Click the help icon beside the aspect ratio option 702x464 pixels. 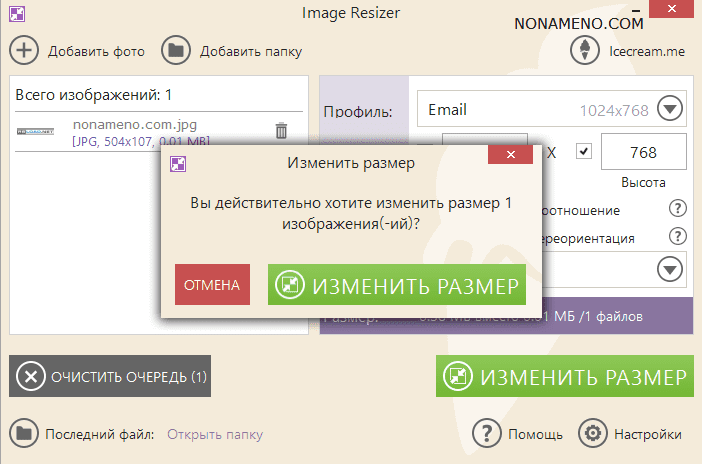(x=677, y=210)
